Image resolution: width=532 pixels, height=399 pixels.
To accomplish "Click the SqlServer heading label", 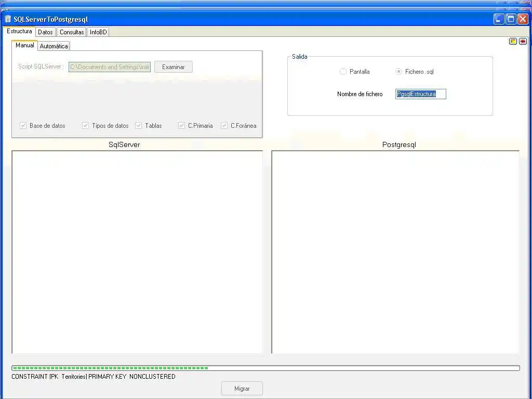I will [124, 144].
